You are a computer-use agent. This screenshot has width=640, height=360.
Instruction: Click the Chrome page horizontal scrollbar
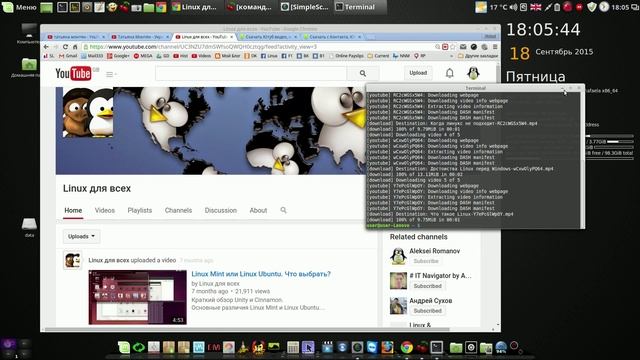pos(247,329)
